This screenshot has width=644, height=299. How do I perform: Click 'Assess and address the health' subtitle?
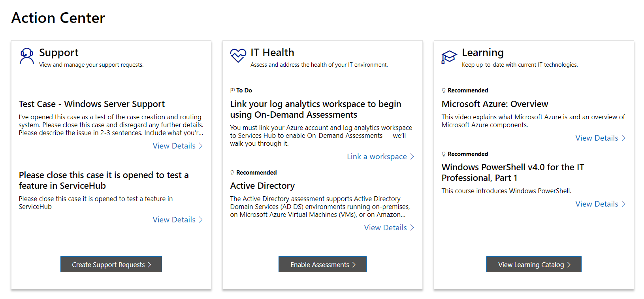[x=319, y=65]
